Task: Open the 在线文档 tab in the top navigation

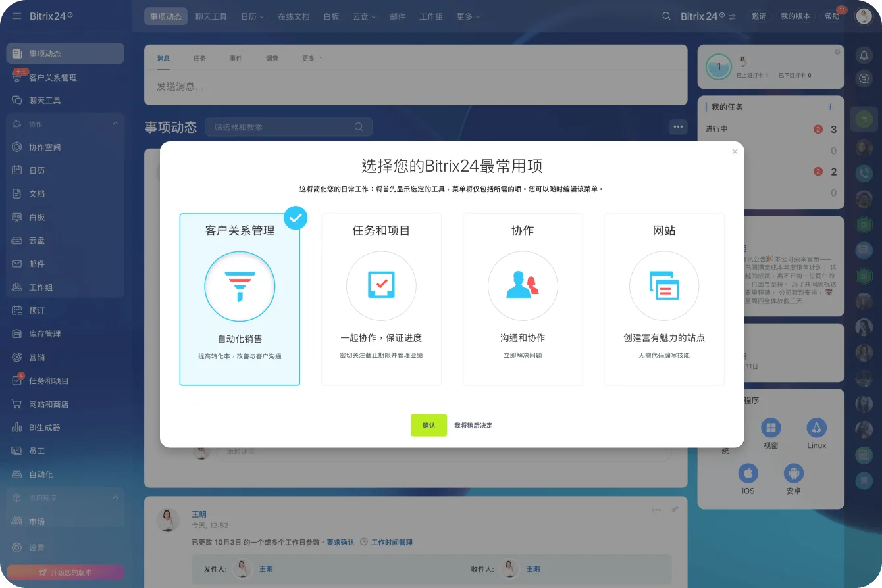Action: coord(294,17)
